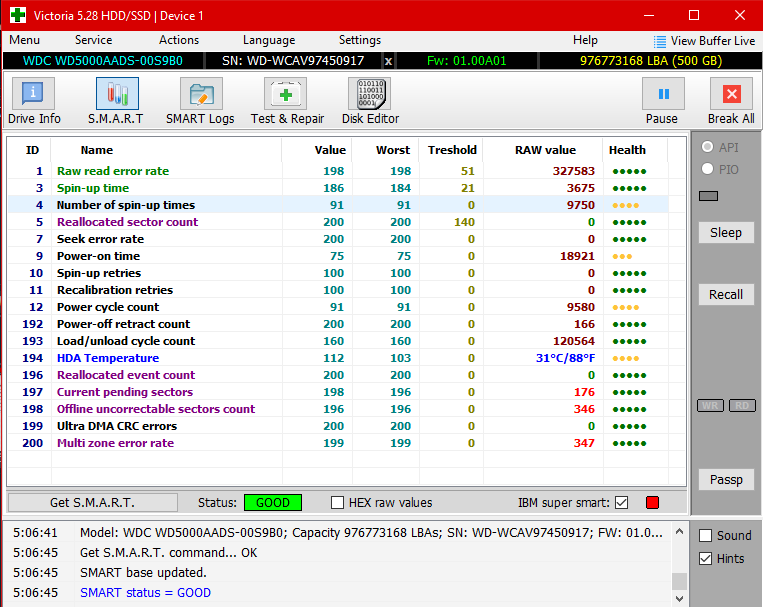Select the S.M.A.R.T toolbar icon
The height and width of the screenshot is (607, 763).
116,102
